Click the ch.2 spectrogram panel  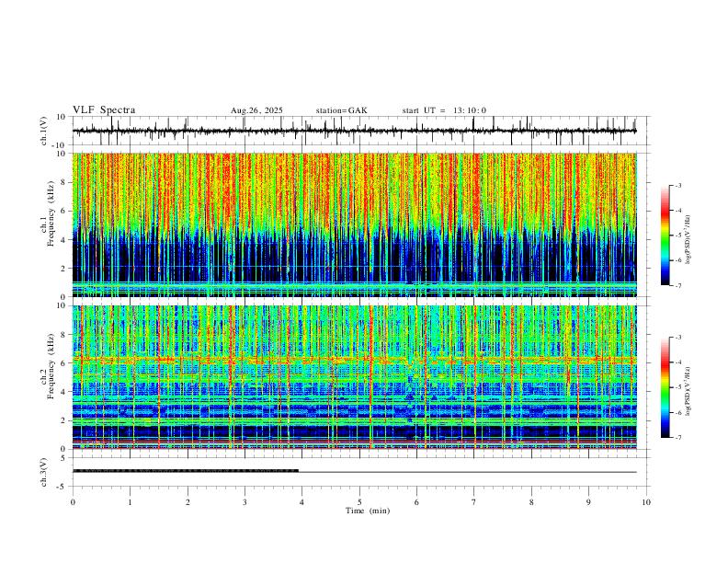click(x=355, y=377)
